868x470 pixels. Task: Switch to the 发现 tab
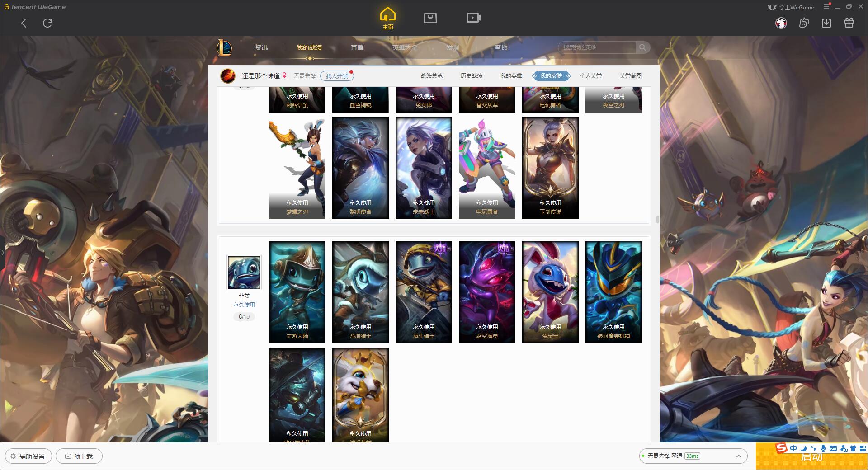453,47
